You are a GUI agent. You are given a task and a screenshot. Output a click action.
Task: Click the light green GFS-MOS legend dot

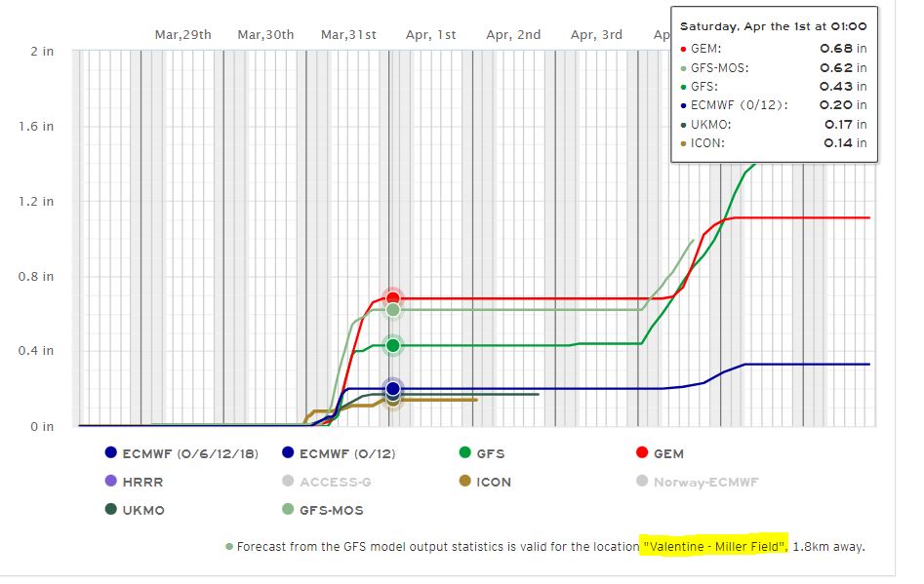(288, 510)
